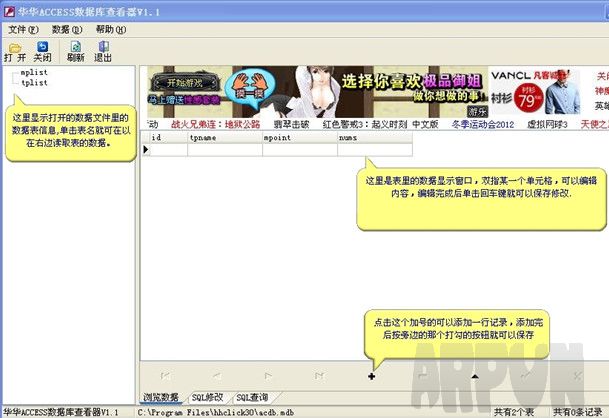Click the 退出 (Exit) toolbar icon
Image resolution: width=609 pixels, height=418 pixels.
click(x=103, y=51)
